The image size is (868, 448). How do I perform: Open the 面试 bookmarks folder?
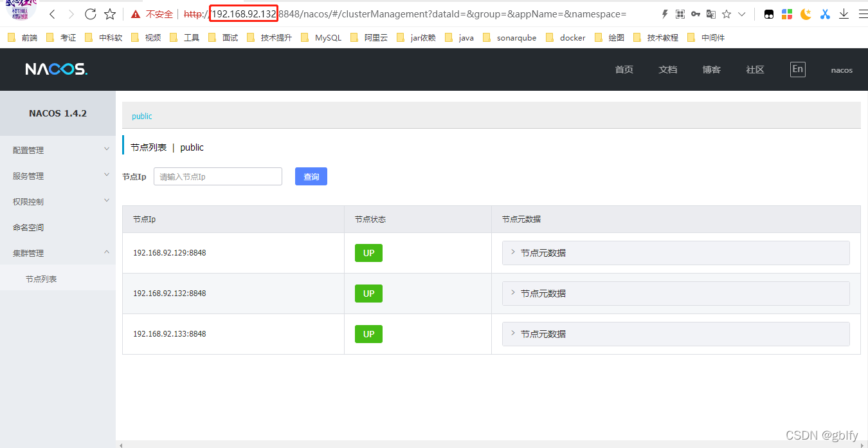[x=223, y=38]
